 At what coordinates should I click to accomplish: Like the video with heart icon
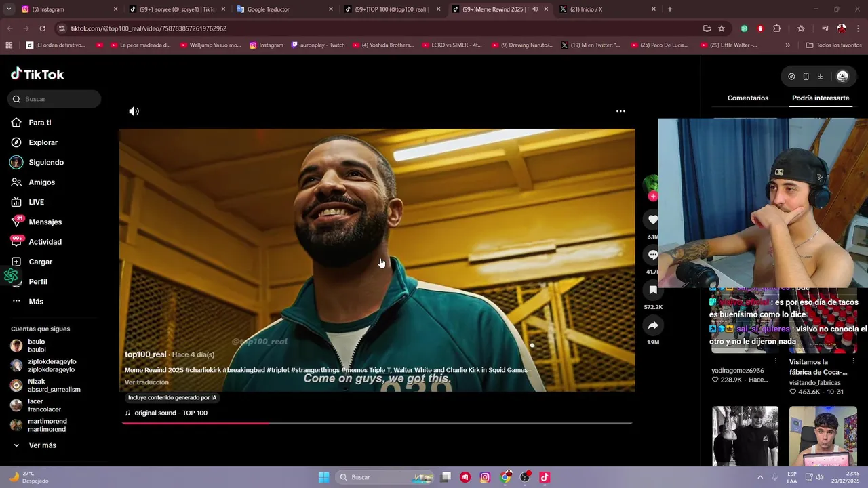click(653, 220)
